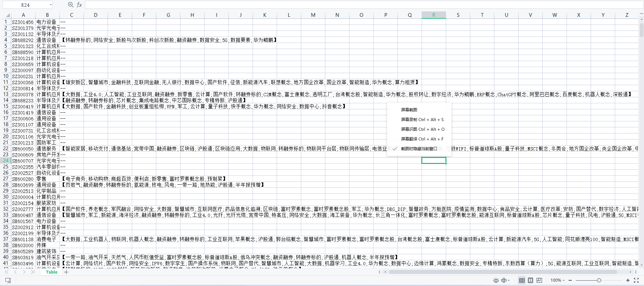Click the Name Box showing R24

point(25,5)
